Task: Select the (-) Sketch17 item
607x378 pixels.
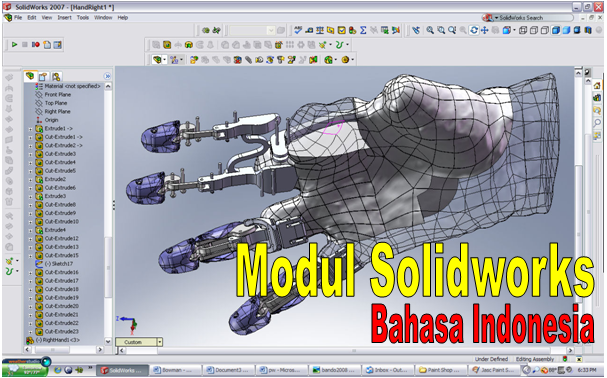Action: tap(58, 264)
